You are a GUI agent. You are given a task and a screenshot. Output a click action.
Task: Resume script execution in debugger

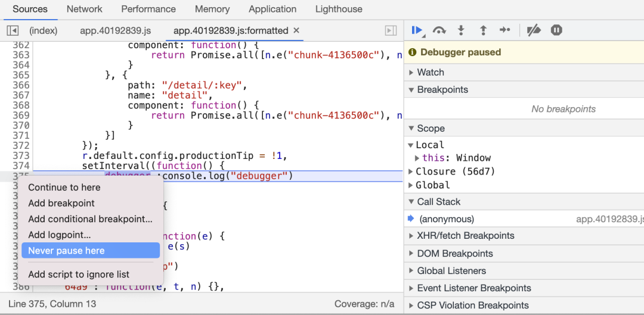click(417, 30)
